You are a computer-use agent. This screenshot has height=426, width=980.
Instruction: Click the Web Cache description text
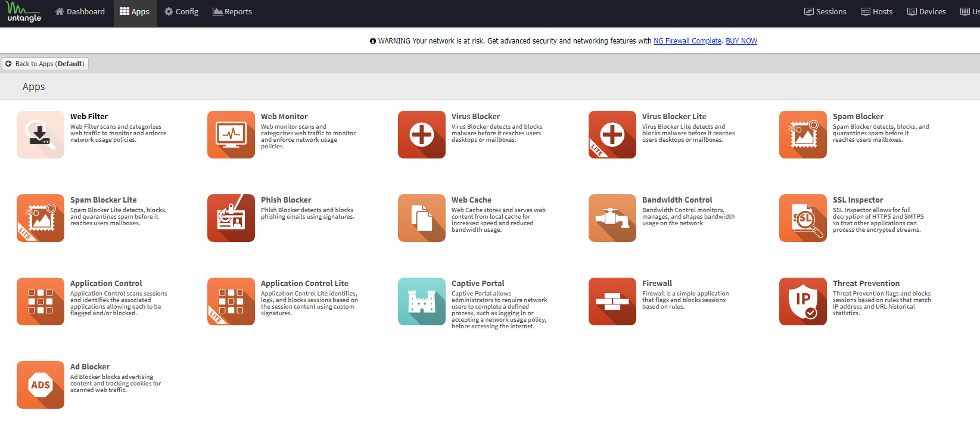(x=498, y=220)
